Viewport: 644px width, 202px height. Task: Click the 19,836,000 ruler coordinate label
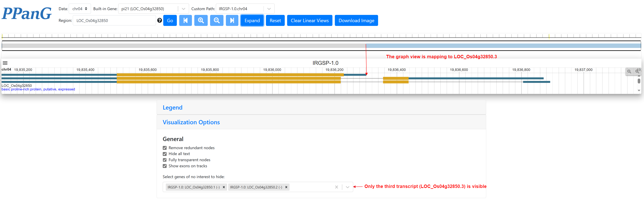point(272,70)
